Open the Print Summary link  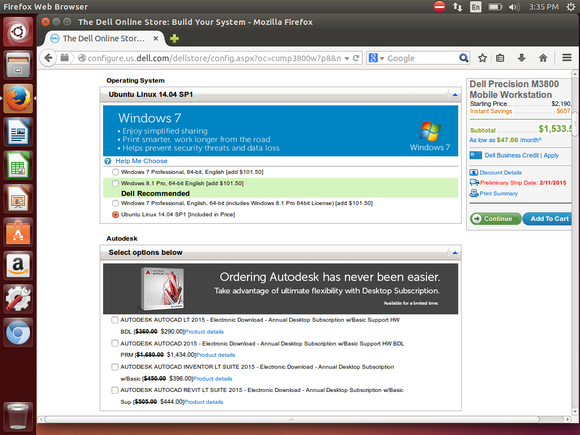[x=499, y=194]
